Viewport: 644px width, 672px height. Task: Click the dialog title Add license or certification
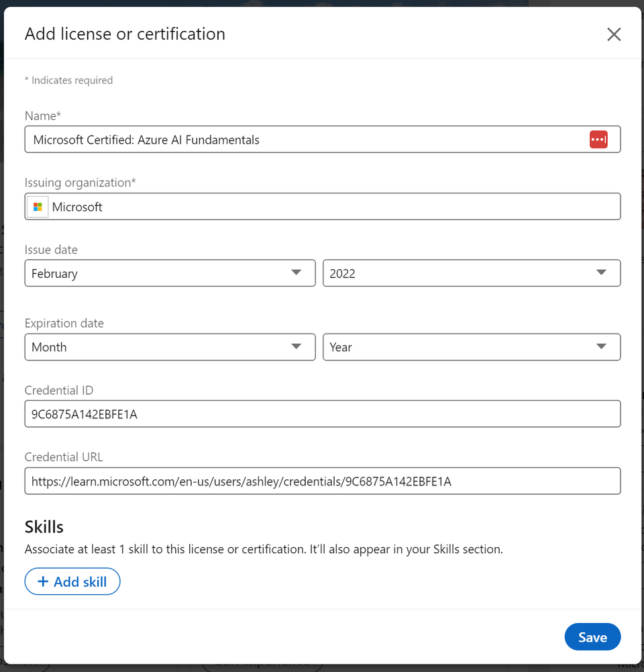(x=125, y=34)
